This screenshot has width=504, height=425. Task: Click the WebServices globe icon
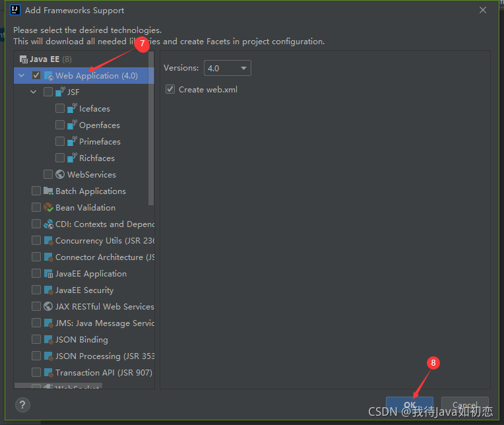(x=60, y=174)
